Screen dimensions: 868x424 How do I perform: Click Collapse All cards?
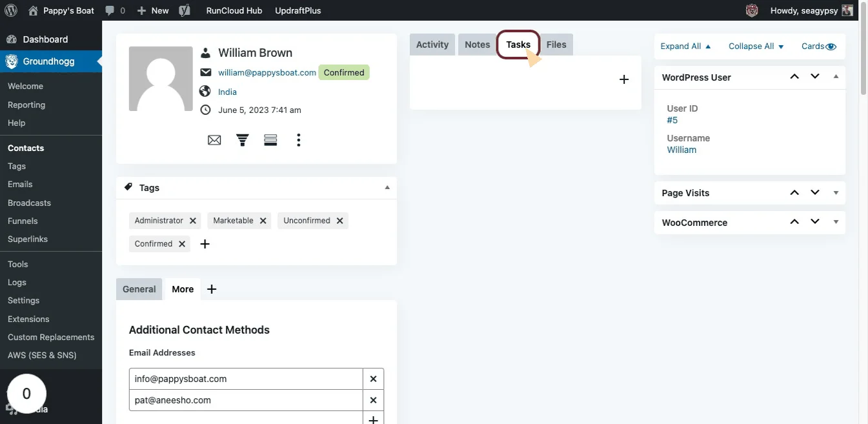click(x=756, y=46)
